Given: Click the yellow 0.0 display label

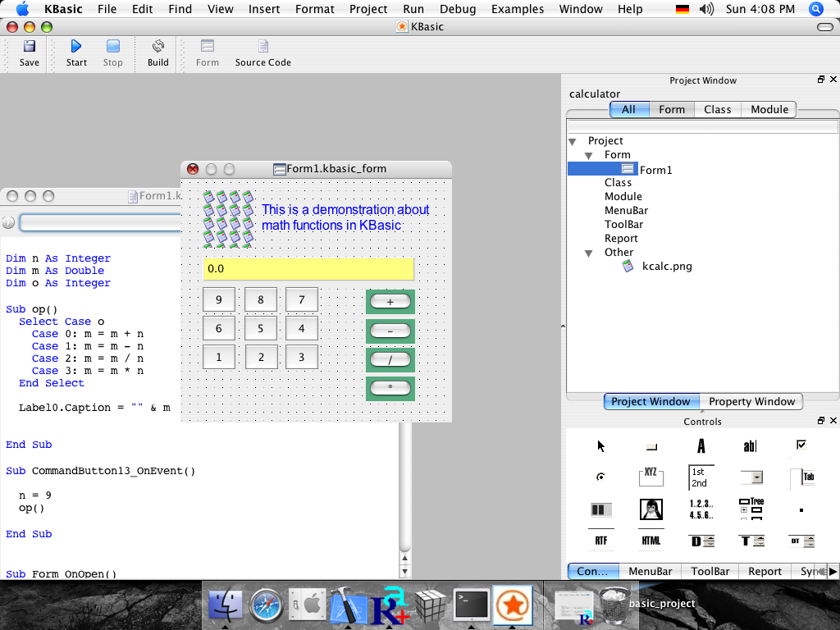Looking at the screenshot, I should pos(308,269).
